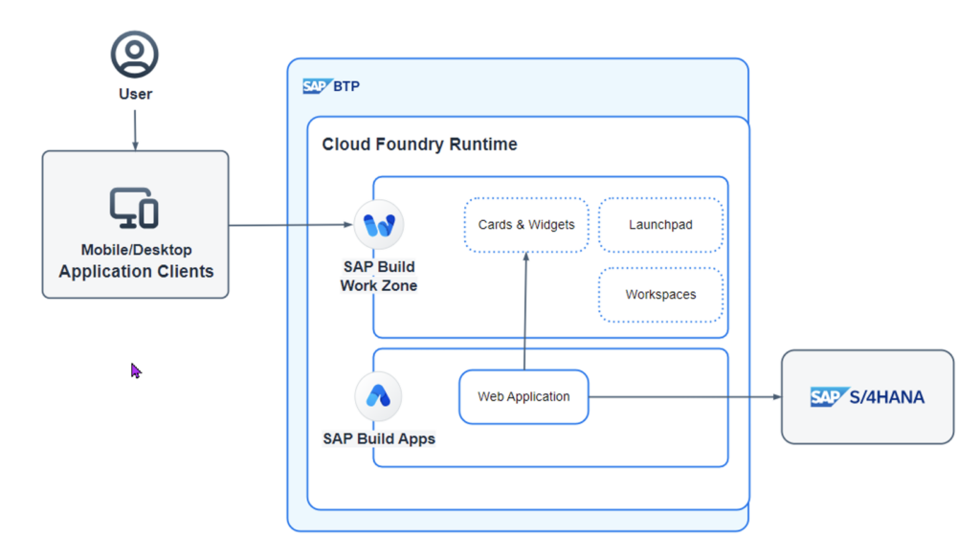The width and height of the screenshot is (980, 560).
Task: Click the BTP text label
Action: [346, 87]
